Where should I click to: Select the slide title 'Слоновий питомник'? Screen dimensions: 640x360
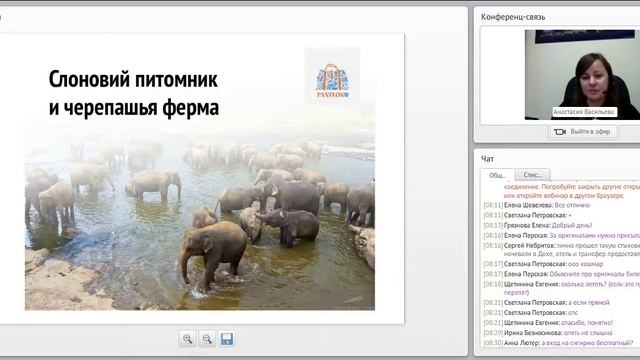pos(133,79)
